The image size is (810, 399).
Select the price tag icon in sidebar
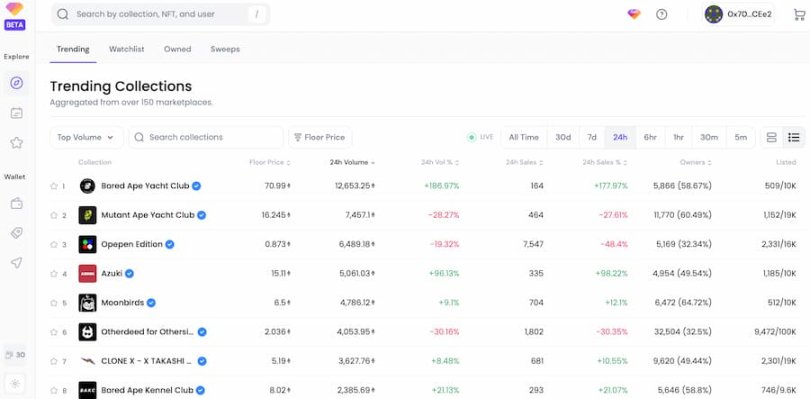pyautogui.click(x=17, y=233)
